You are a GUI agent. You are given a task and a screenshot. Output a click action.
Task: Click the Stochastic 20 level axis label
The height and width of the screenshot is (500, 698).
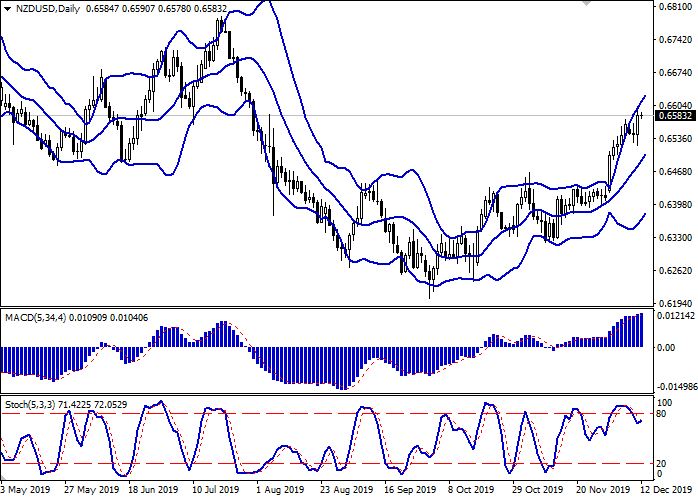tap(662, 464)
